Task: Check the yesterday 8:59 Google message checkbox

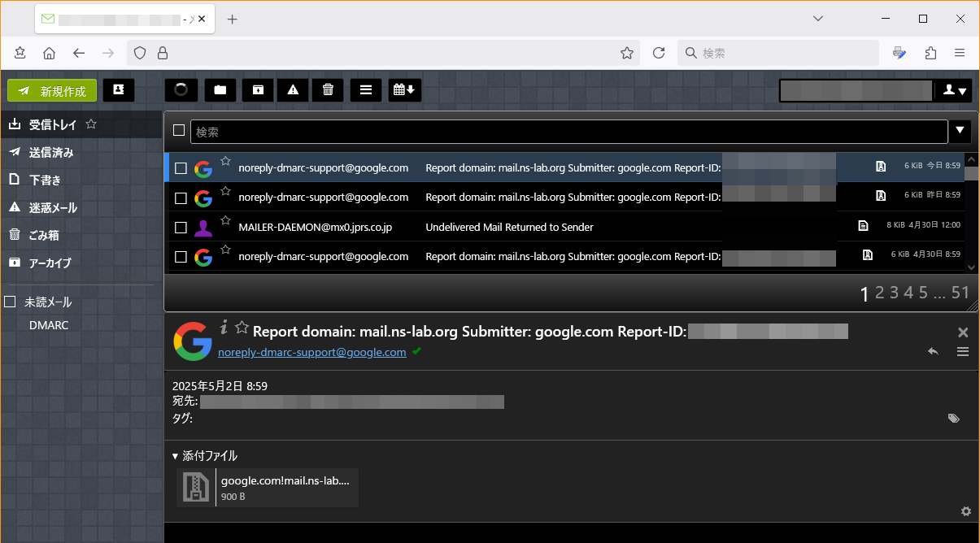Action: click(181, 198)
